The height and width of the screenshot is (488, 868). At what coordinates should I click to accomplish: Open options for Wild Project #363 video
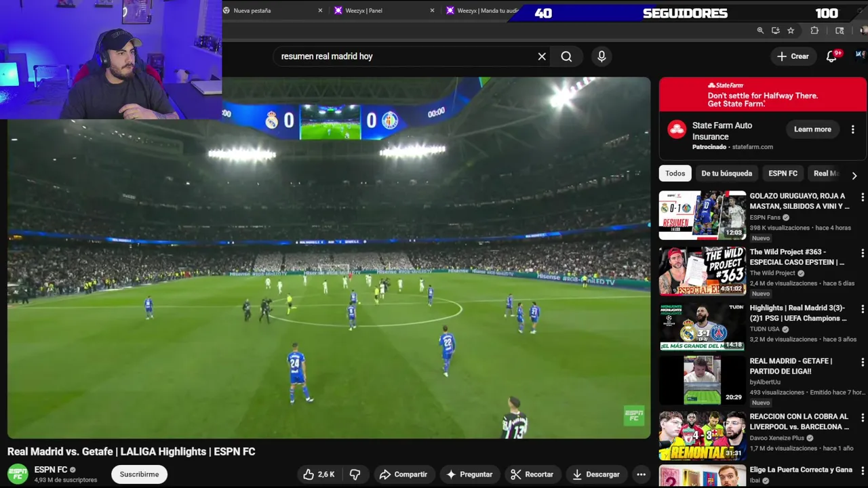point(862,253)
